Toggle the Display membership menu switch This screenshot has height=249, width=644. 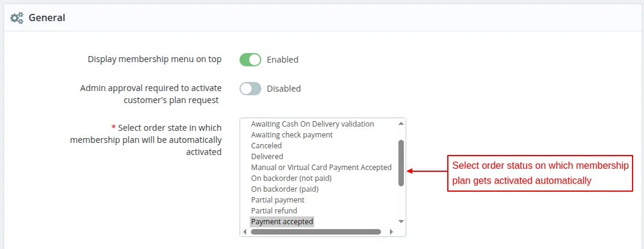pos(250,60)
